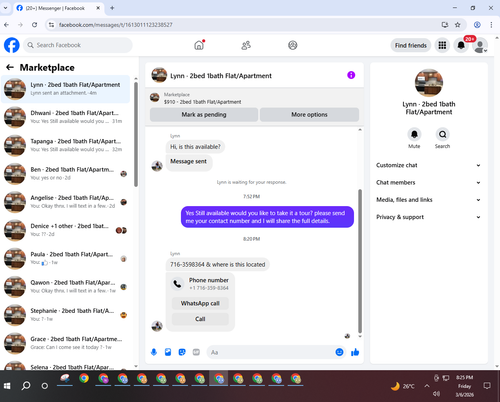Reload the page in browser
500x402 pixels.
coord(34,25)
